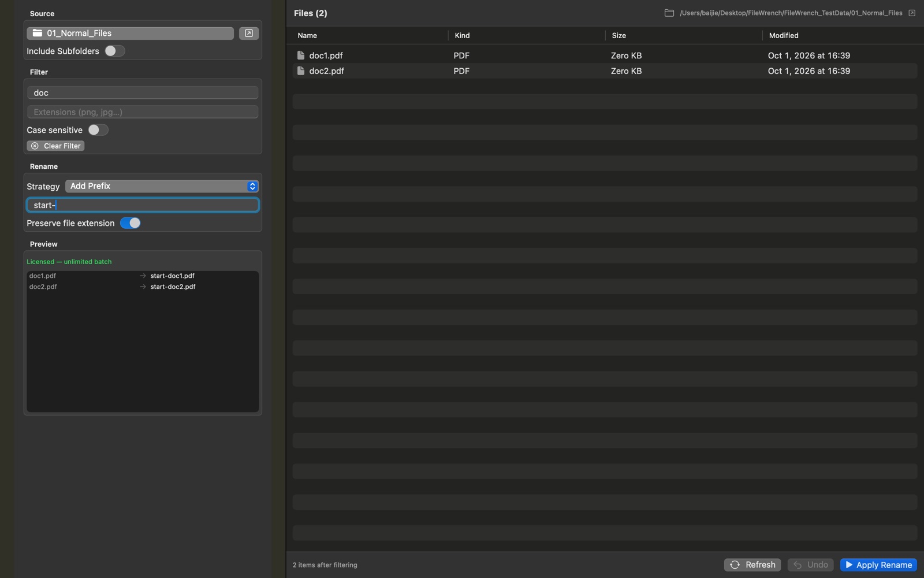Screen dimensions: 924x578
Task: Click the Refresh button
Action: (752, 565)
